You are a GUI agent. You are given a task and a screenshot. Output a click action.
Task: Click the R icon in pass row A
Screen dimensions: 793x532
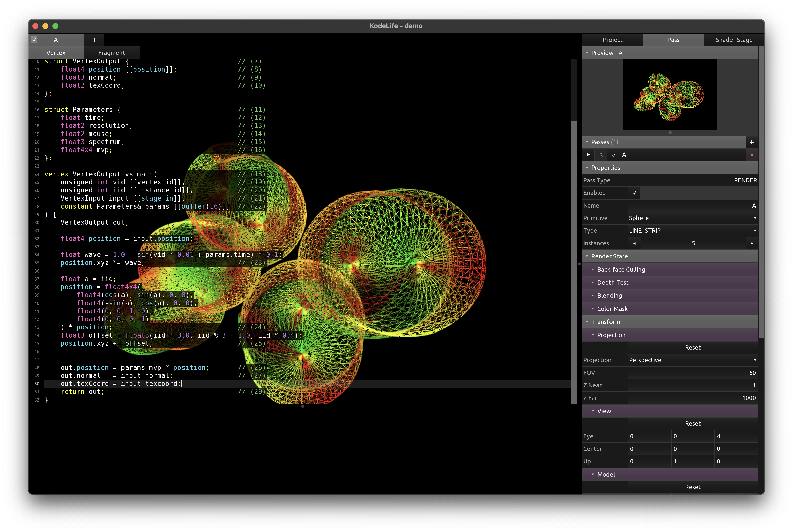pos(601,155)
